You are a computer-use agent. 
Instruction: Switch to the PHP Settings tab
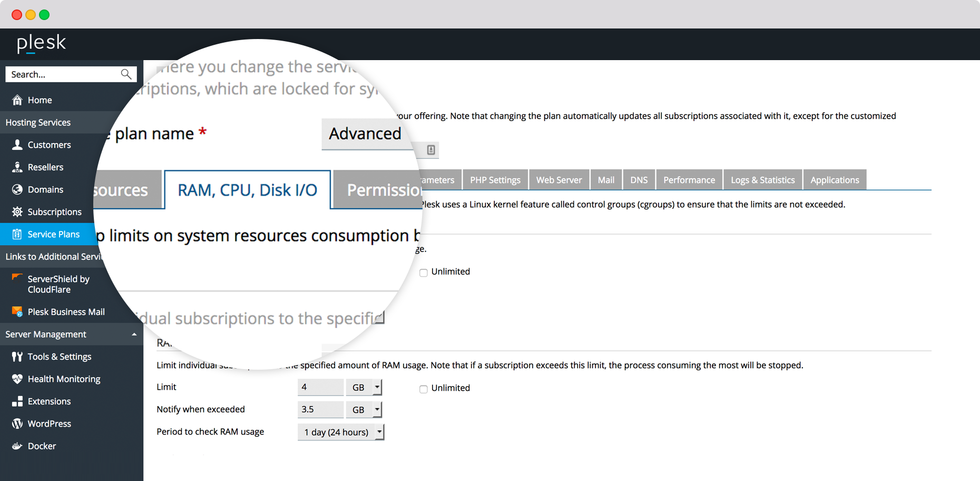click(495, 180)
